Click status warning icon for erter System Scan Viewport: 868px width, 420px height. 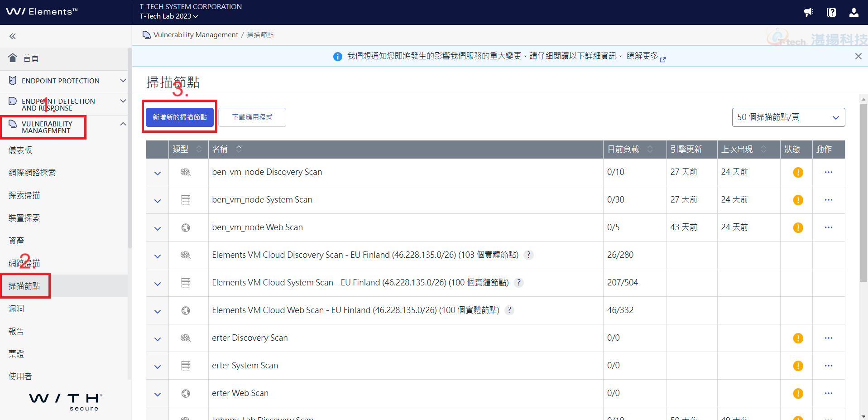798,366
